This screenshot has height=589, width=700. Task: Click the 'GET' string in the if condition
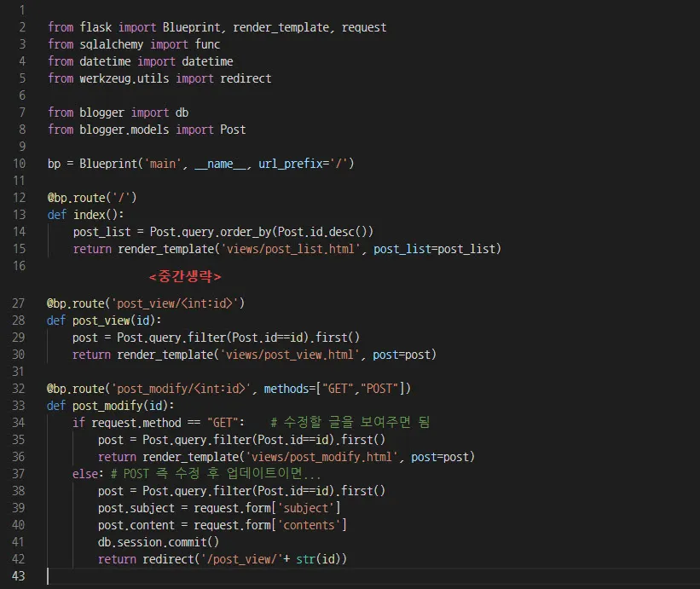[x=219, y=422]
